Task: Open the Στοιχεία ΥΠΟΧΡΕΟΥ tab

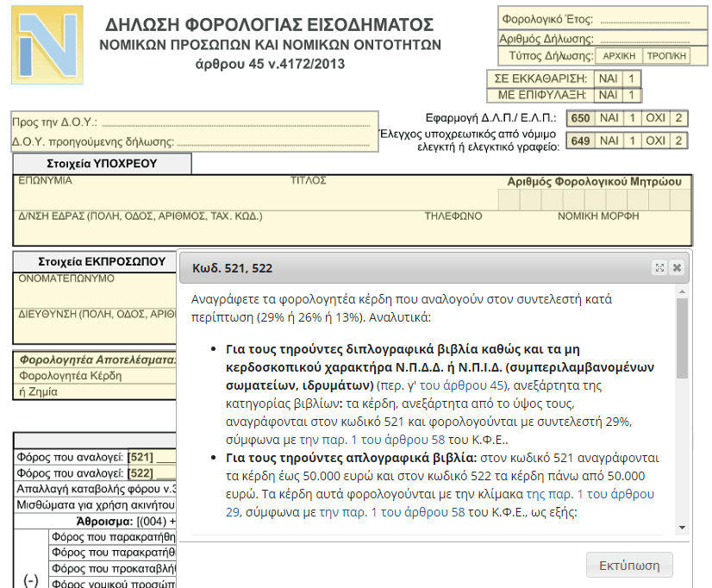Action: click(x=103, y=164)
